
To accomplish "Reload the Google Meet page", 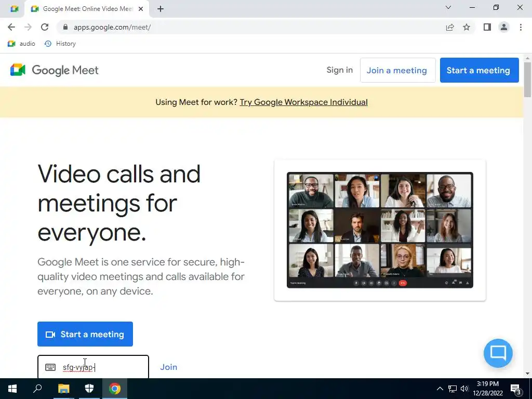I will click(45, 27).
